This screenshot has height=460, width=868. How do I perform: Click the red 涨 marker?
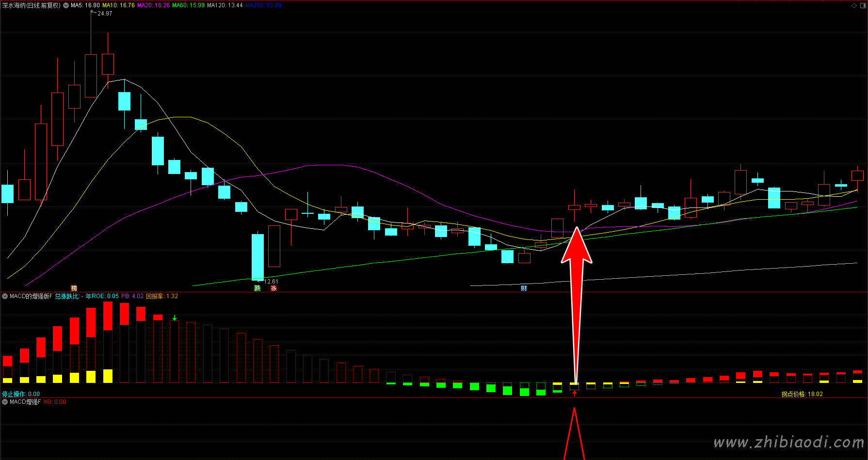[273, 288]
